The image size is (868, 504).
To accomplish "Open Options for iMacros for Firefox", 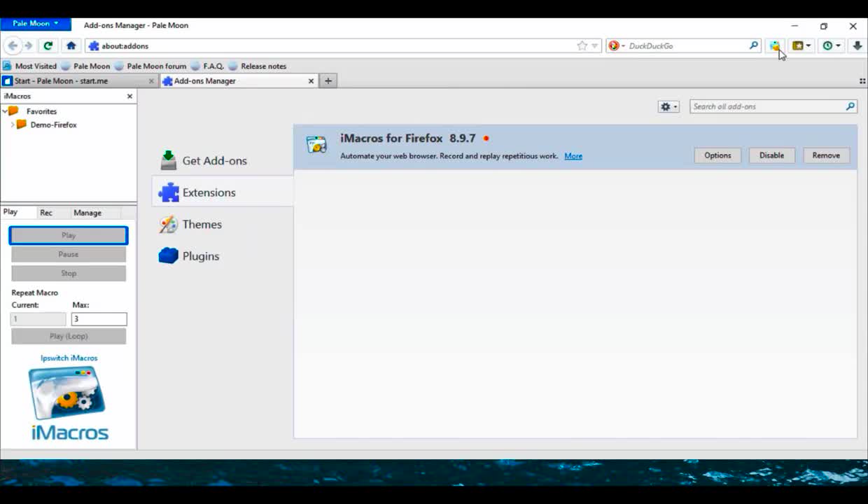I will [x=717, y=155].
